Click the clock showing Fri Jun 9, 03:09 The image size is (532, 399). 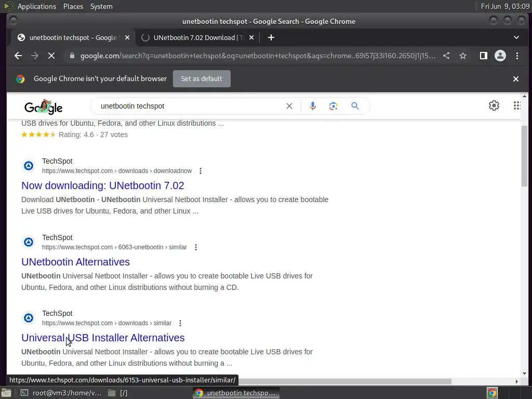point(505,6)
